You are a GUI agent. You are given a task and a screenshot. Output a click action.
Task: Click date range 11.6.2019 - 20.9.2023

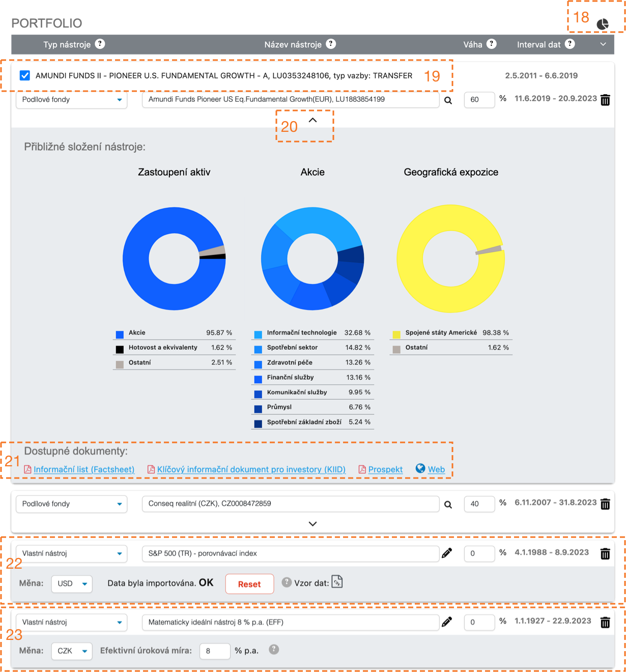[x=556, y=98]
